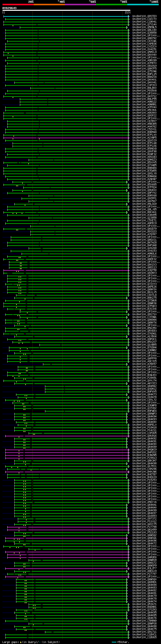
Task: Click UniRef100_B8C4G1 label
Action: click(144, 212)
